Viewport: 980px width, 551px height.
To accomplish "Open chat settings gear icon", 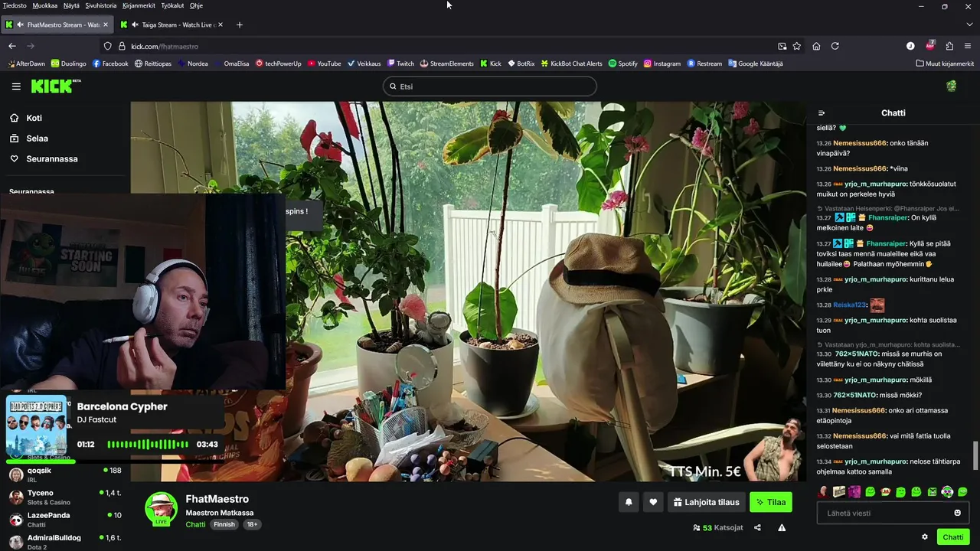I will 925,537.
